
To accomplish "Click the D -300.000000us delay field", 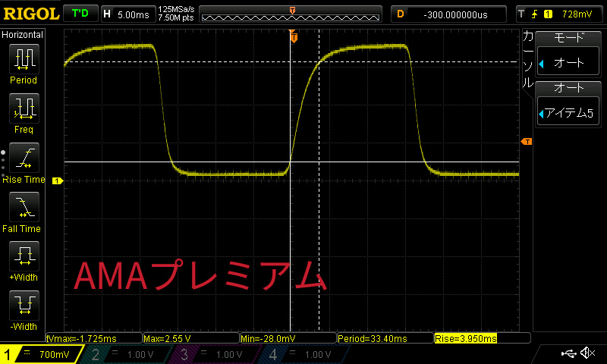I will click(448, 14).
